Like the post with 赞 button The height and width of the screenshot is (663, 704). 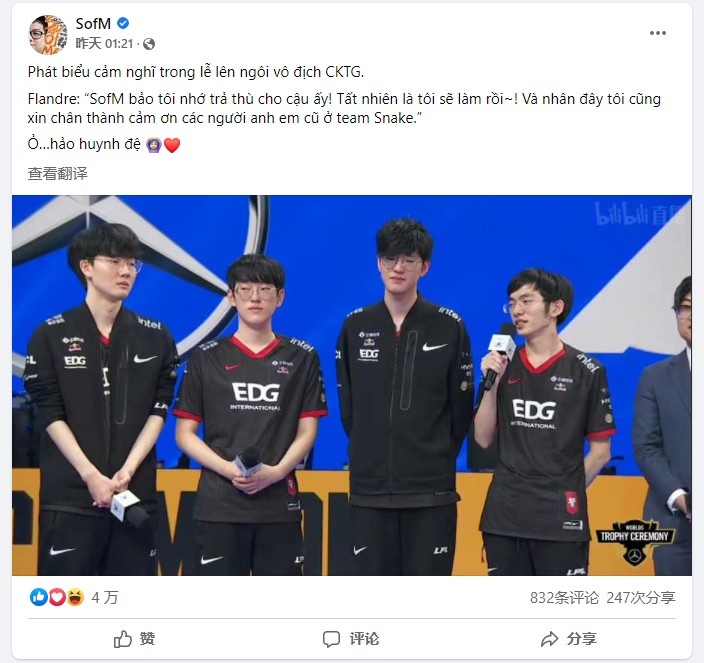click(134, 639)
